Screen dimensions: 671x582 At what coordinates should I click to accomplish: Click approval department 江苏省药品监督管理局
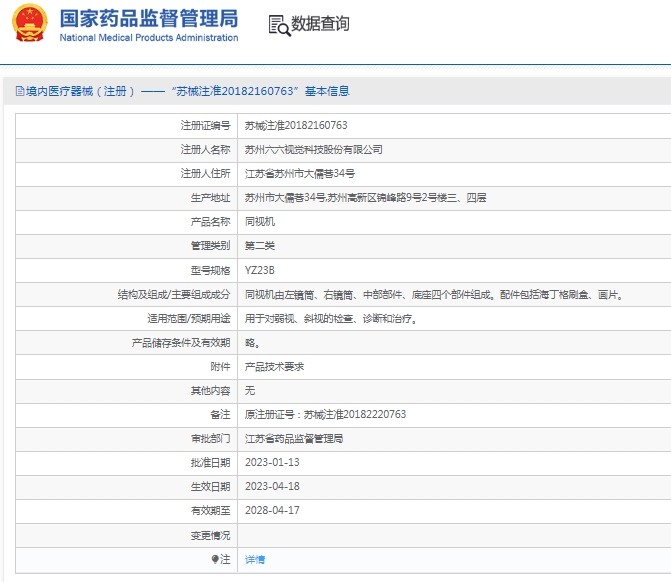coord(294,438)
